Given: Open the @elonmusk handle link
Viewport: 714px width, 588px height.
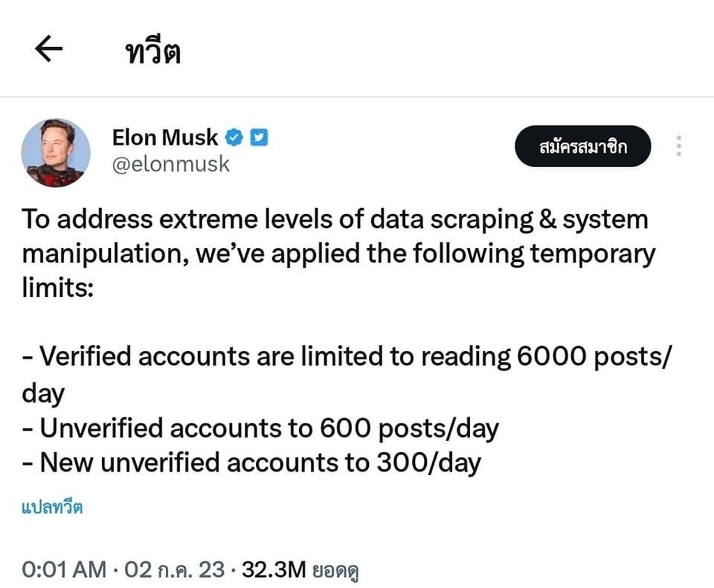Looking at the screenshot, I should tap(171, 164).
